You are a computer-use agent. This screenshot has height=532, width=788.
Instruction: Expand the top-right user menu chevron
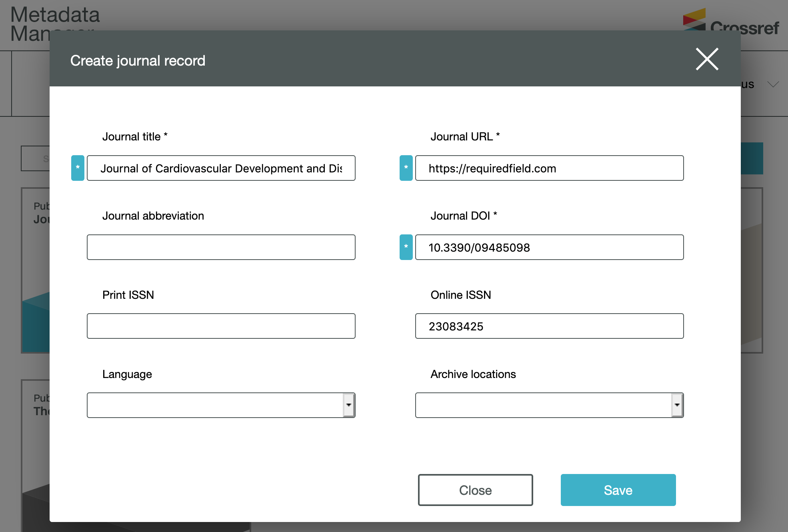point(773,84)
